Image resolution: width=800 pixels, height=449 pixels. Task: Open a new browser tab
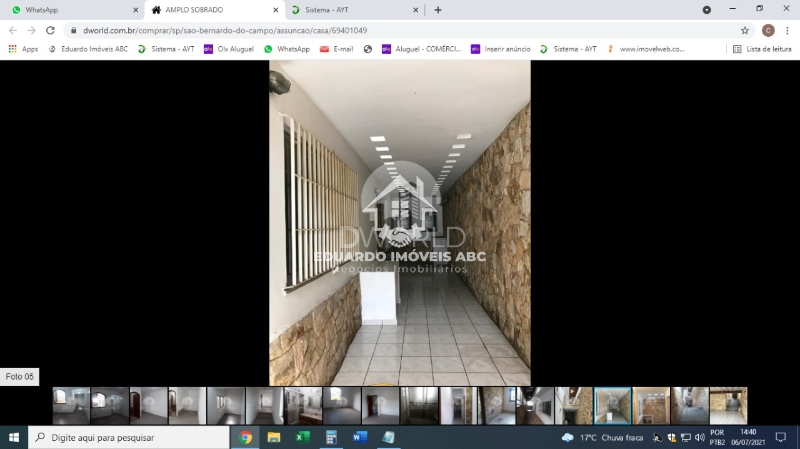pyautogui.click(x=438, y=10)
